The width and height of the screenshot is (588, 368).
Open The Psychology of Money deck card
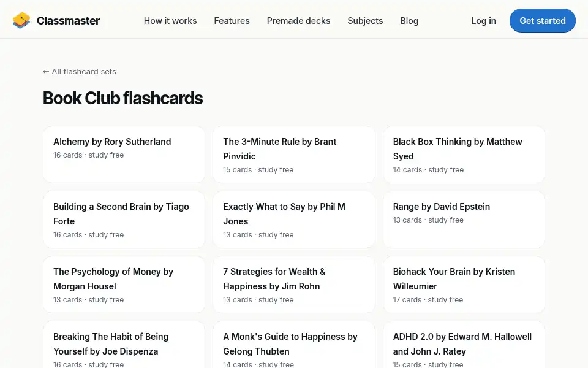point(124,285)
